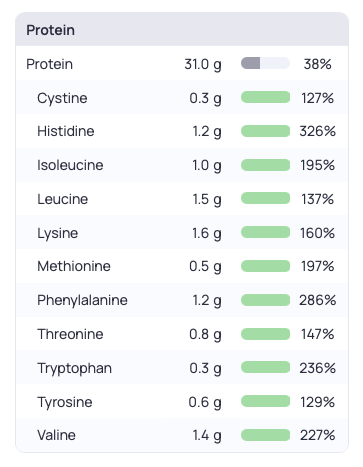Click the Tryptophan 236% green bar
363x467 pixels.
coord(265,368)
